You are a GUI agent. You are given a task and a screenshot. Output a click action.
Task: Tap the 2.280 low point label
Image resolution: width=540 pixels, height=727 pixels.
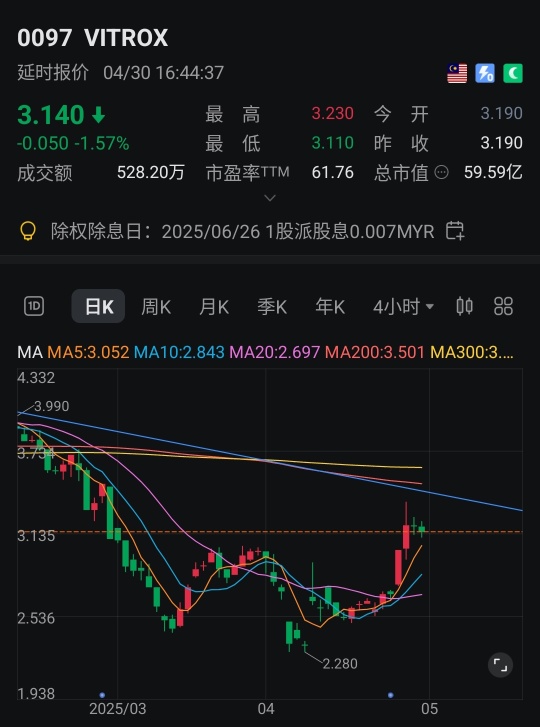click(340, 664)
